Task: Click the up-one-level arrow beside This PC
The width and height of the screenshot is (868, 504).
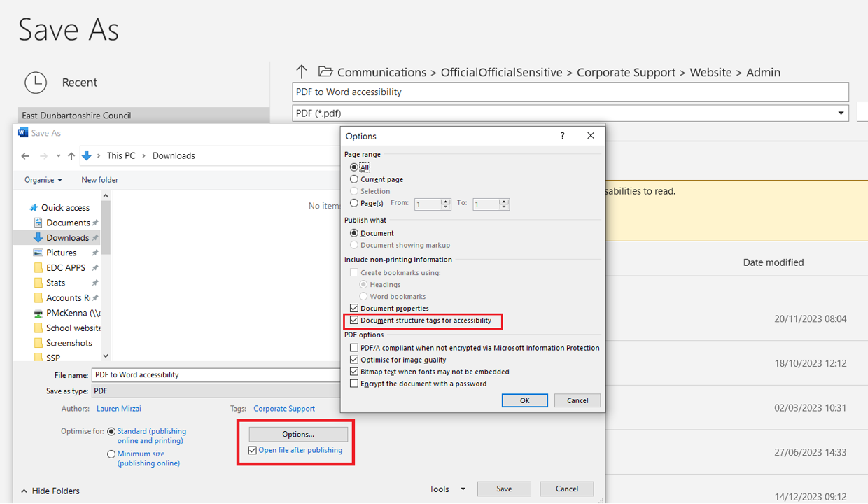Action: tap(71, 156)
